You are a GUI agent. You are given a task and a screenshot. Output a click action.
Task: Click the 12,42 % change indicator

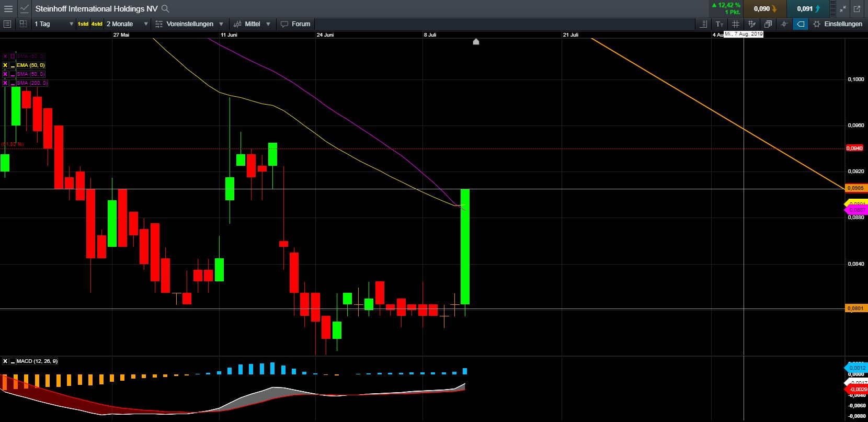coord(725,5)
